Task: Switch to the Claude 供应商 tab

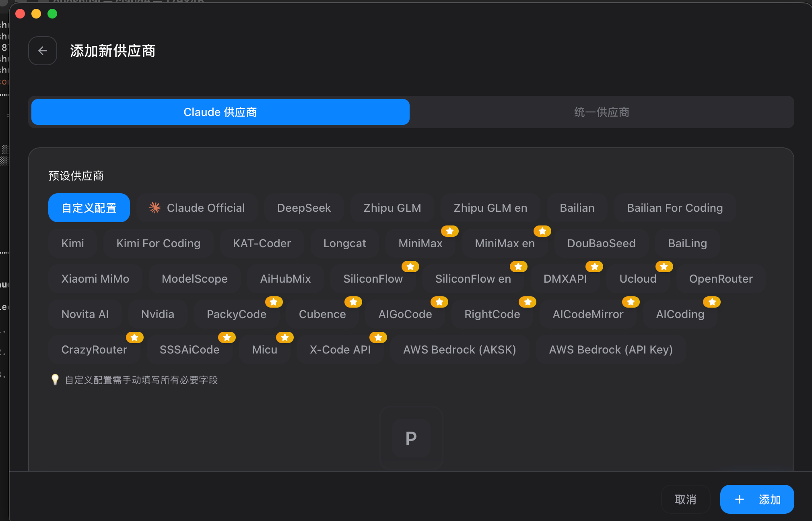Action: click(x=220, y=112)
